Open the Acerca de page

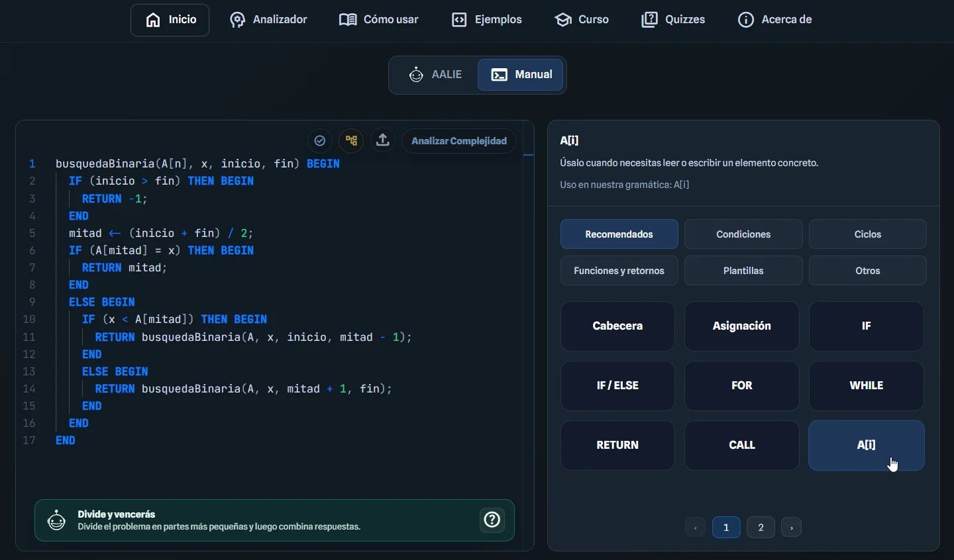[x=776, y=20]
